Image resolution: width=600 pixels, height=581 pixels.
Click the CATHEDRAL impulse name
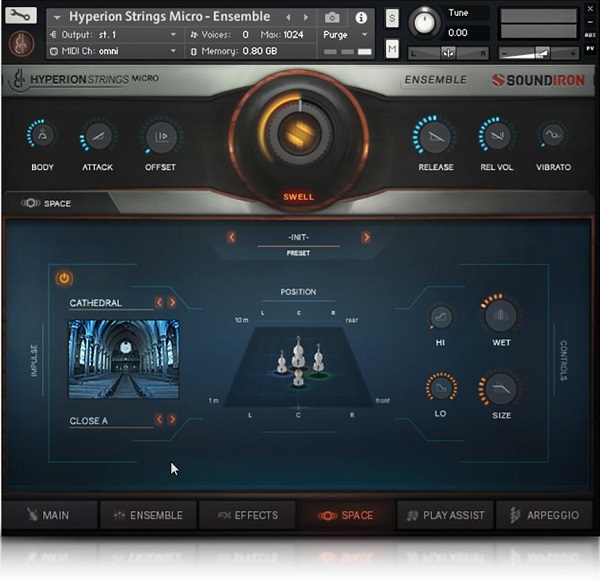(96, 303)
